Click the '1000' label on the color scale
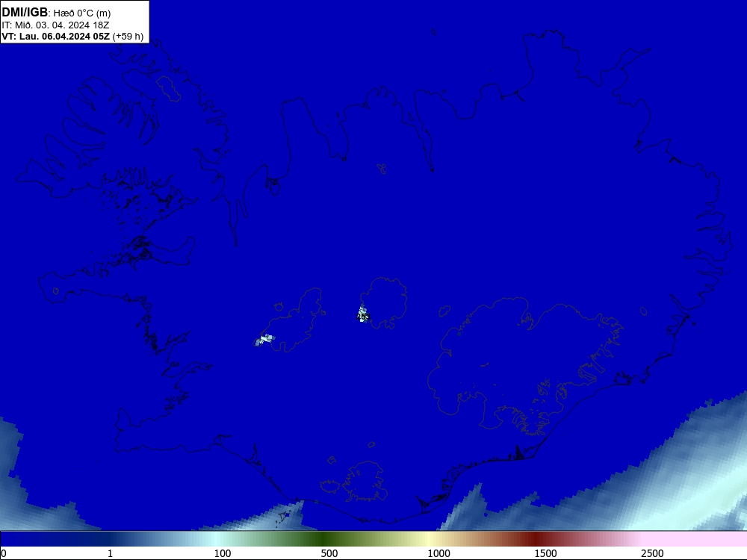Image resolution: width=747 pixels, height=560 pixels. 438,553
